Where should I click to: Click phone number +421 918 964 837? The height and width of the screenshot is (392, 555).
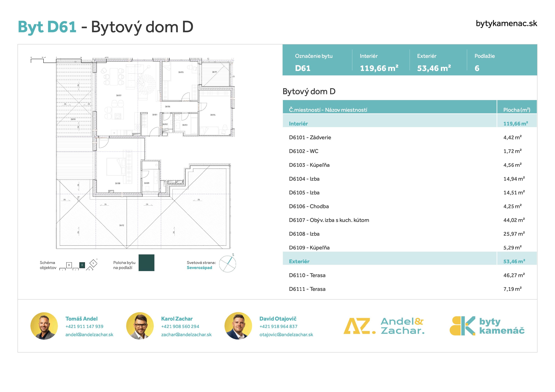coord(278,326)
